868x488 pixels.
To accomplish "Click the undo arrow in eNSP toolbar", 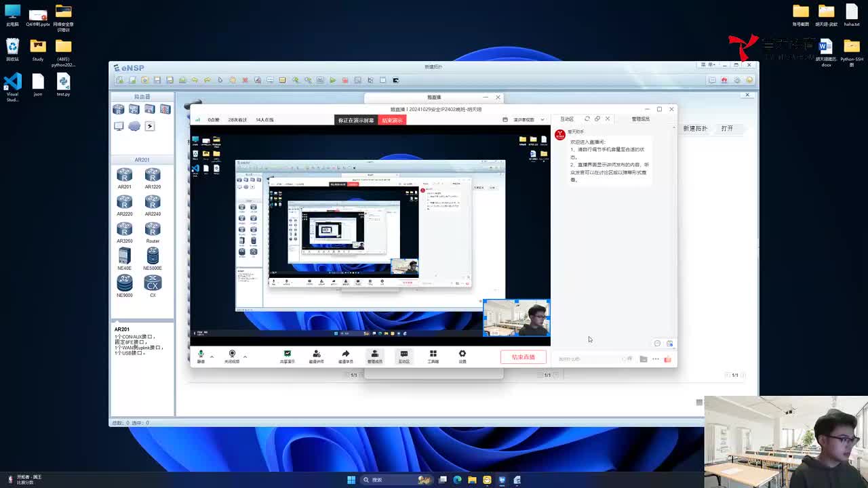I will [195, 80].
